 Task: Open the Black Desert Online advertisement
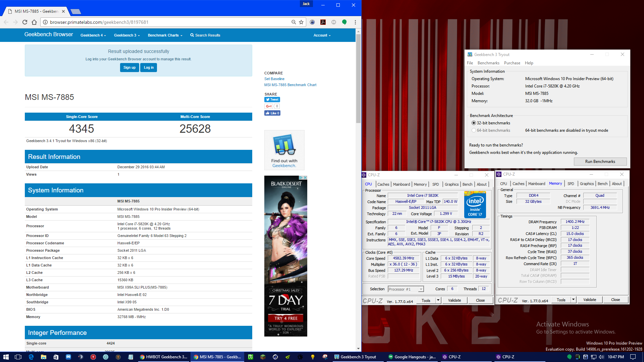(286, 256)
